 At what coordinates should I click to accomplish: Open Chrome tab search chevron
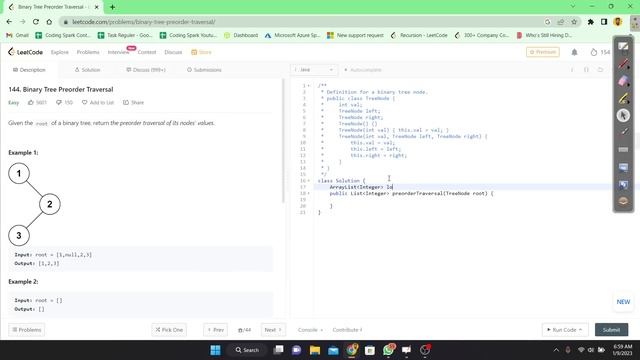pos(573,7)
